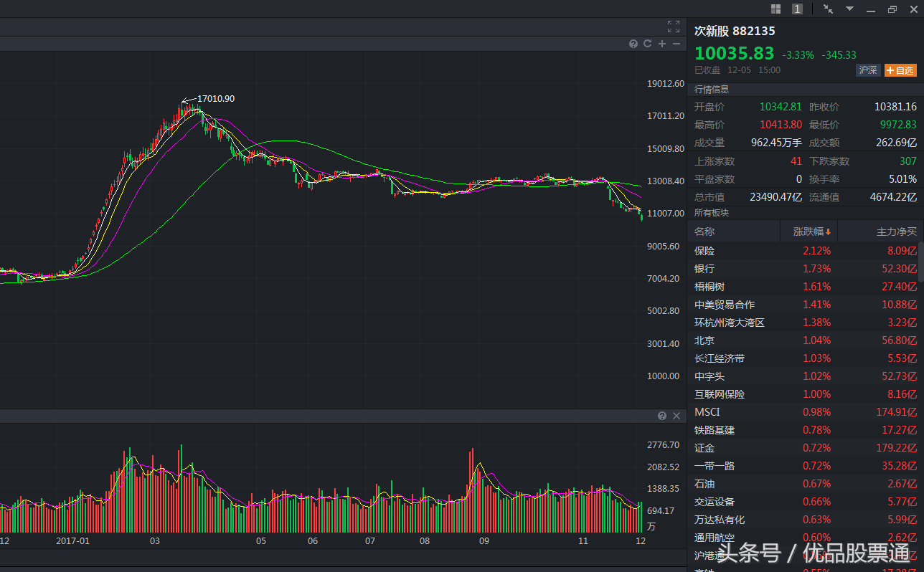Image resolution: width=924 pixels, height=572 pixels.
Task: Click the 名称 column header
Action: 734,232
